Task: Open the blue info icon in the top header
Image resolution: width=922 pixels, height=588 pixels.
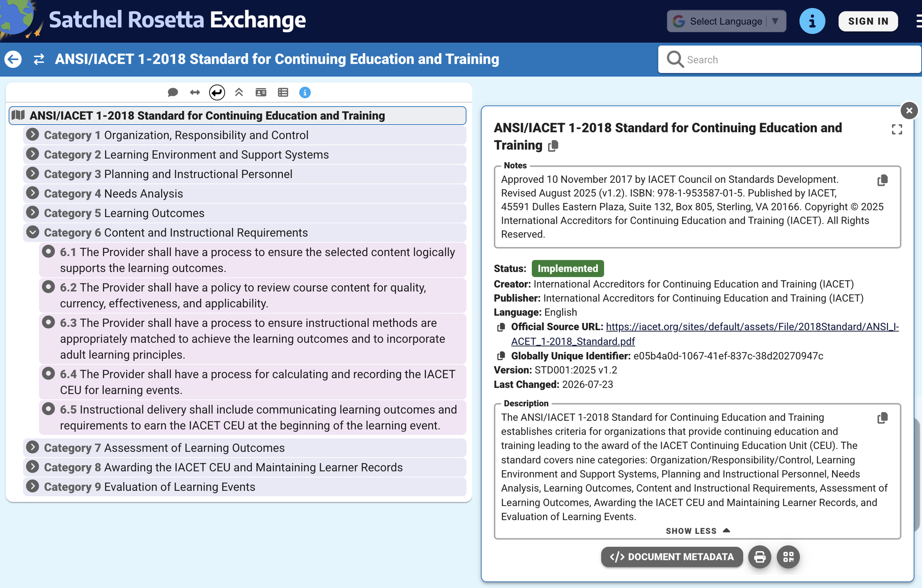Action: coord(812,21)
